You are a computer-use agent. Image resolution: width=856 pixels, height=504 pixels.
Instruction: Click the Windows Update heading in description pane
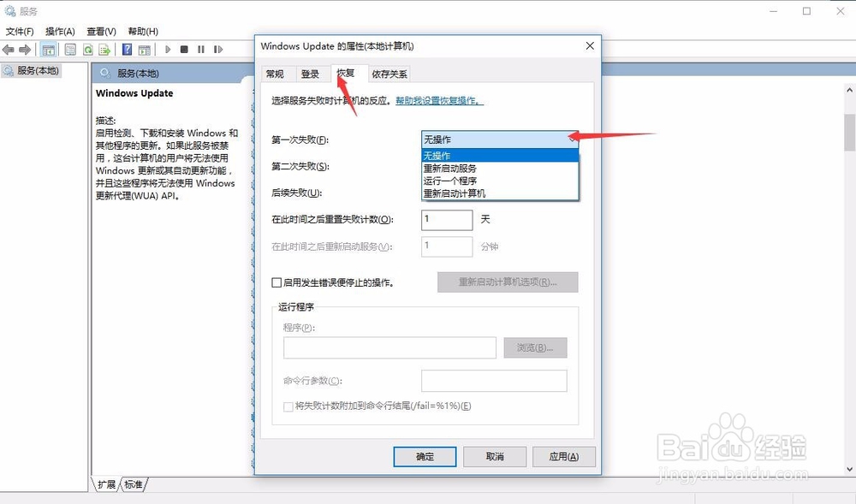pos(134,93)
